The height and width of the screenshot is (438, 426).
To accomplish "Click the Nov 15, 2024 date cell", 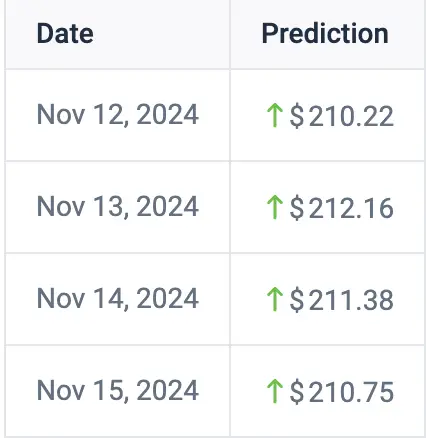I will coord(118,391).
